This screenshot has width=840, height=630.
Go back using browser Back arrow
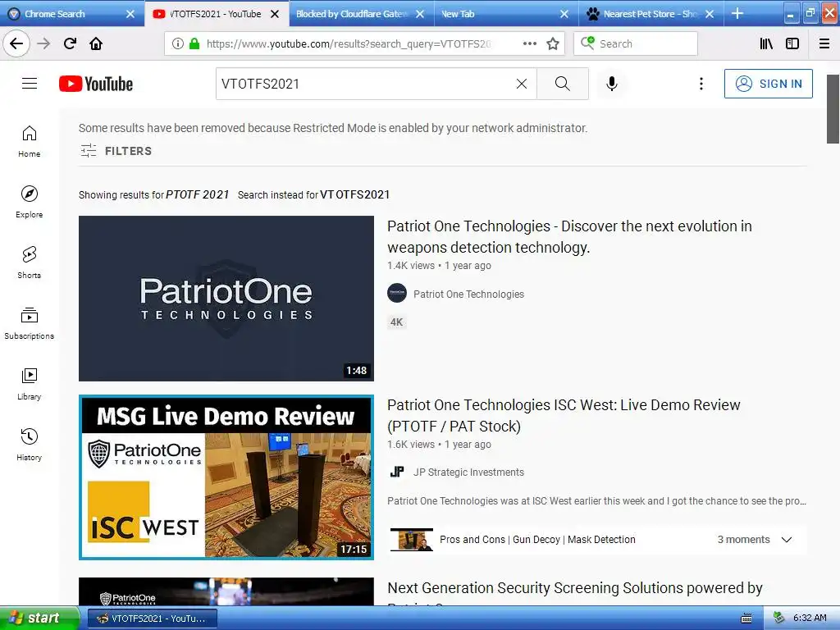click(16, 43)
